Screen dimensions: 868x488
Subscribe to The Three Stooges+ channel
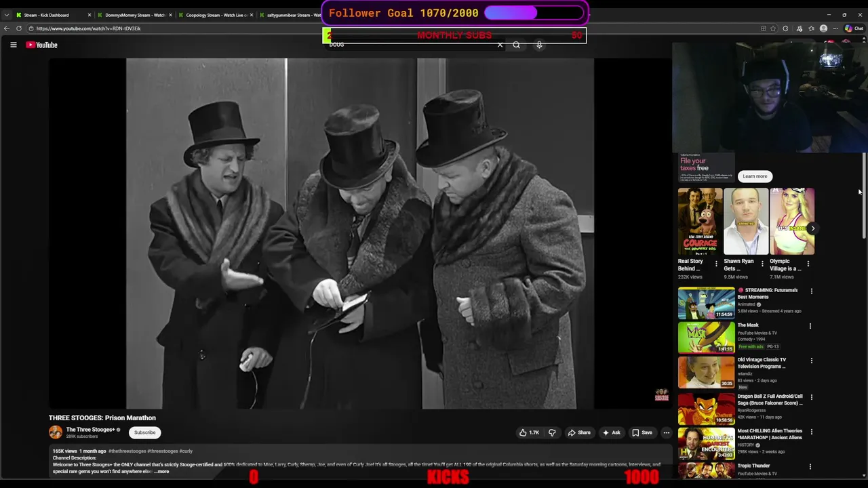[144, 432]
